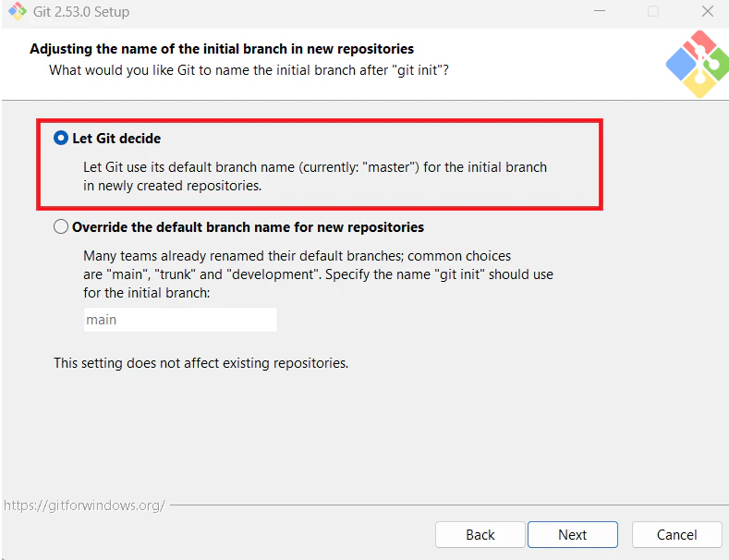This screenshot has height=560, width=729.
Task: Minimize the Git Setup window
Action: tap(600, 11)
